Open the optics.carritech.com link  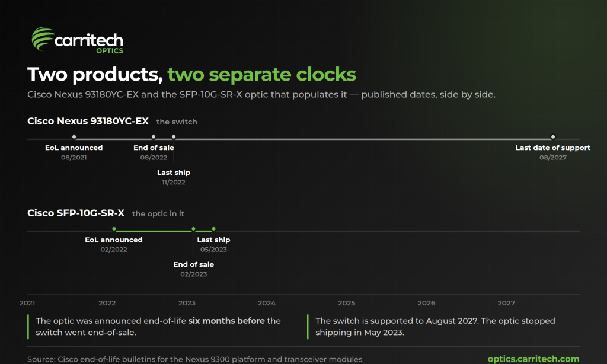(533, 359)
